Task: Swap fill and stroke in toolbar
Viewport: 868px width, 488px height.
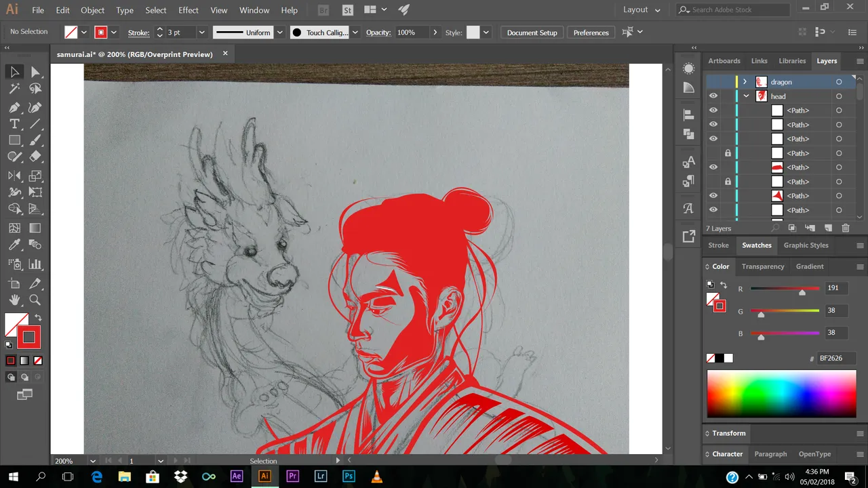Action: (38, 318)
